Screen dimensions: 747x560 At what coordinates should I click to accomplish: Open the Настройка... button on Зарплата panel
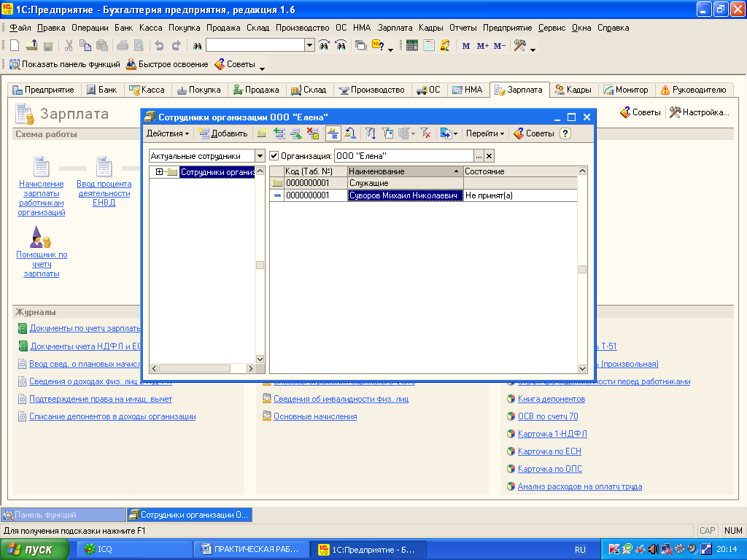[x=700, y=112]
